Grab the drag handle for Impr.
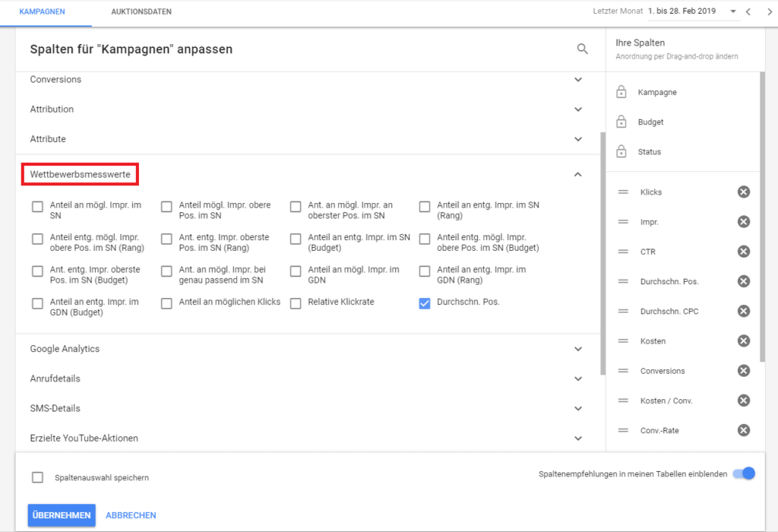 click(x=623, y=222)
